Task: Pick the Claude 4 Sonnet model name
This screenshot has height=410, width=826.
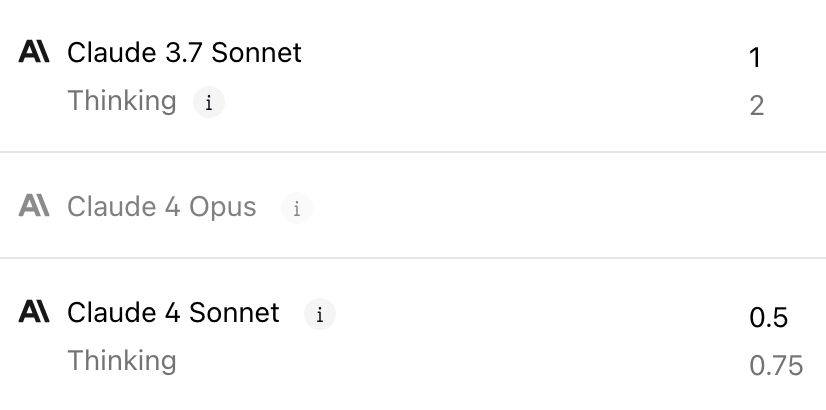Action: [x=173, y=313]
